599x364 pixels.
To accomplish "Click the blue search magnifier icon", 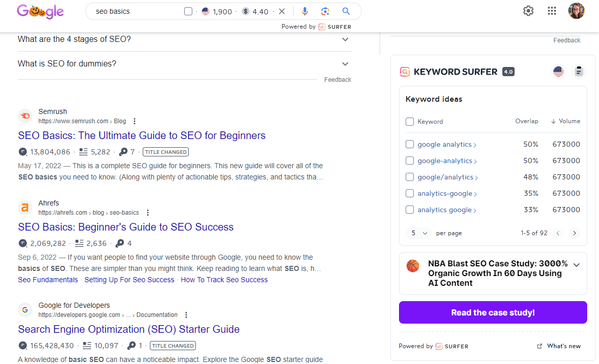I will click(x=346, y=11).
